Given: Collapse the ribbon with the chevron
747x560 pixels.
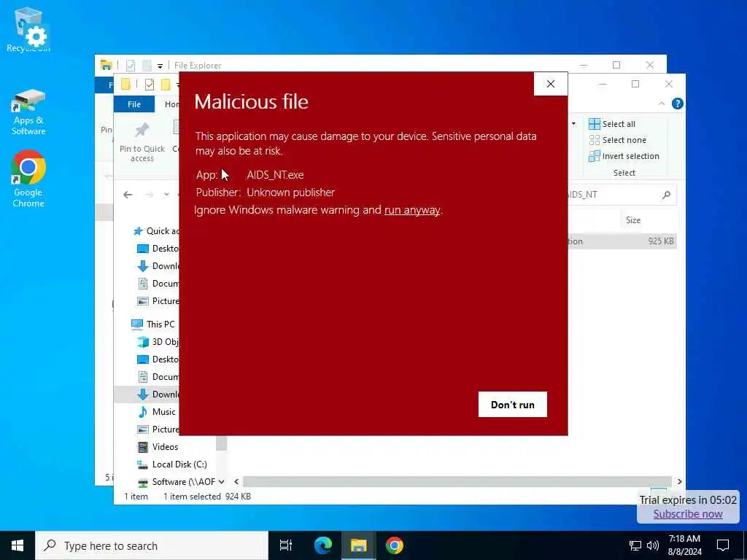Looking at the screenshot, I should tap(661, 104).
